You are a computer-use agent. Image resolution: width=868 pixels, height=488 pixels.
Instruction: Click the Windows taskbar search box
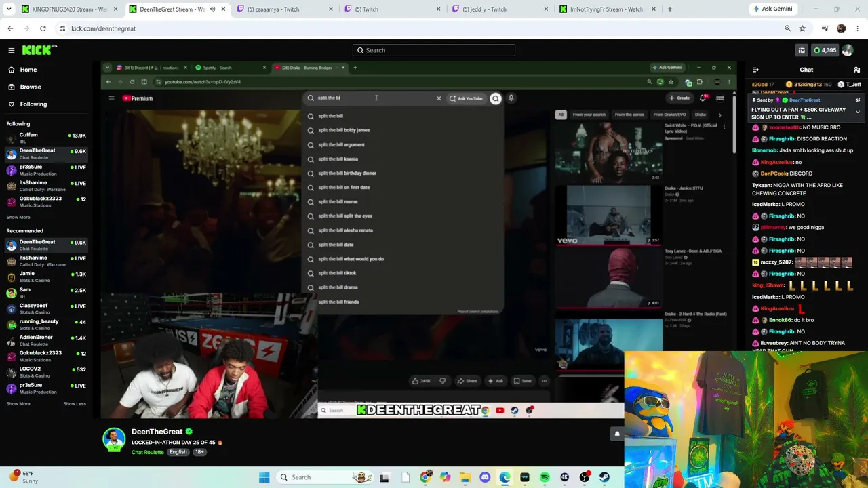[x=324, y=477]
